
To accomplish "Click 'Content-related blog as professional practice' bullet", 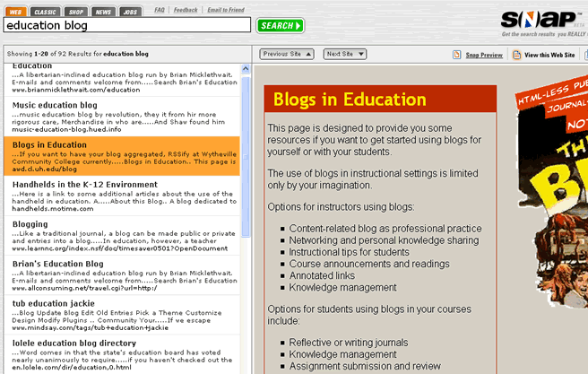I will [385, 229].
